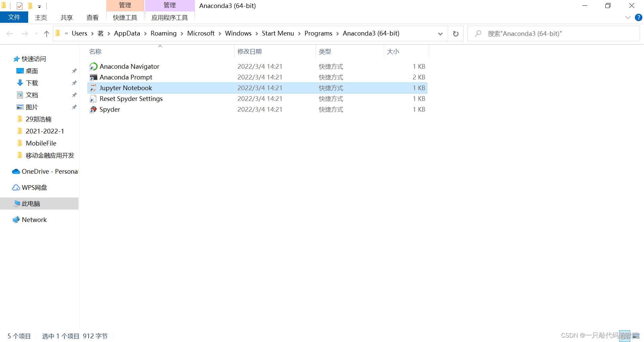Go up one folder level
This screenshot has height=342, width=644.
click(x=47, y=34)
